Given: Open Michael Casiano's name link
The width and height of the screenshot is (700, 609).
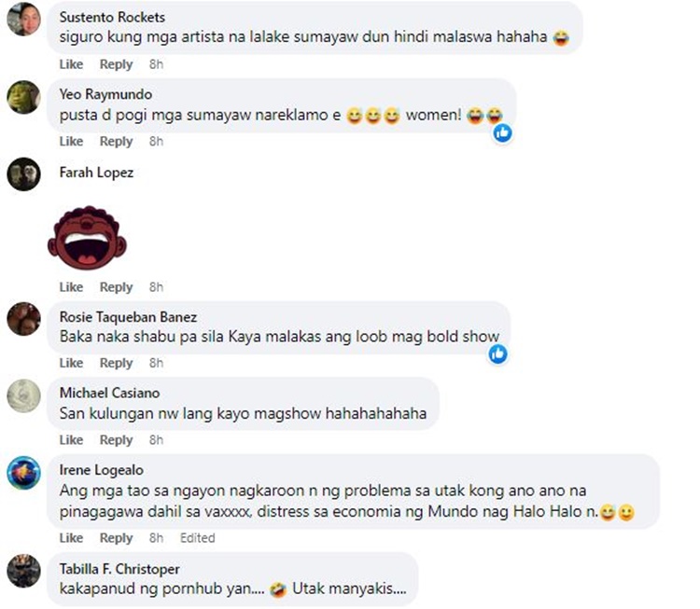Looking at the screenshot, I should pyautogui.click(x=110, y=393).
